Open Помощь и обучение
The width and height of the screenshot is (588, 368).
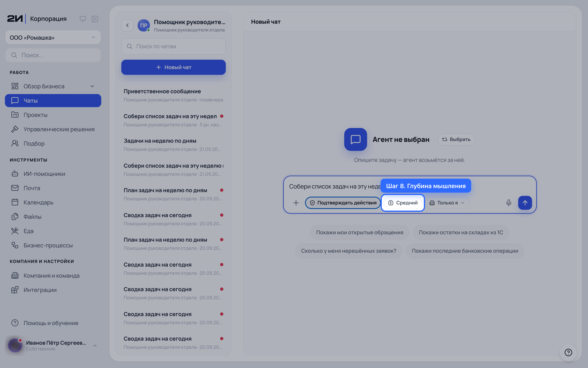point(53,323)
